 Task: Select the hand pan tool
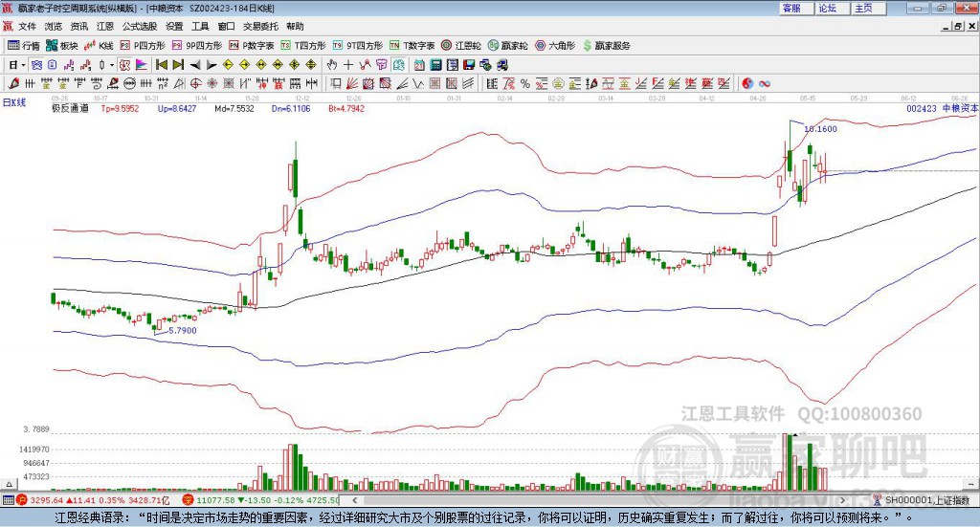tap(332, 65)
